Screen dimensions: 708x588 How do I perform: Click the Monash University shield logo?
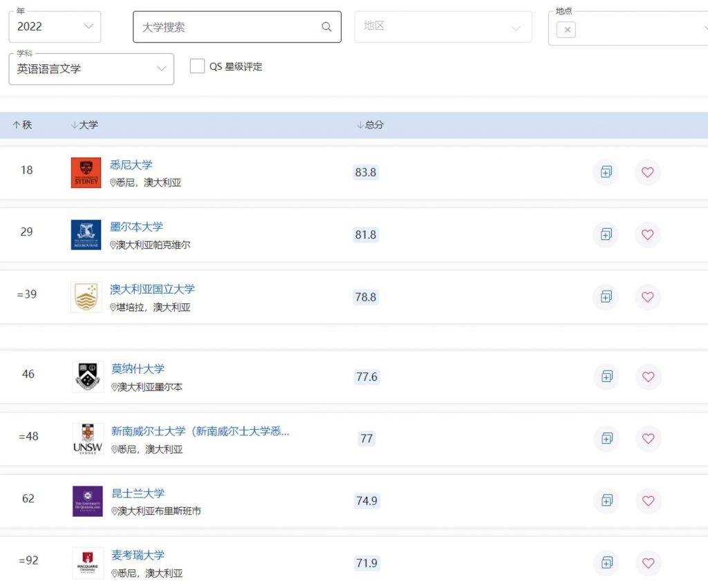click(88, 377)
